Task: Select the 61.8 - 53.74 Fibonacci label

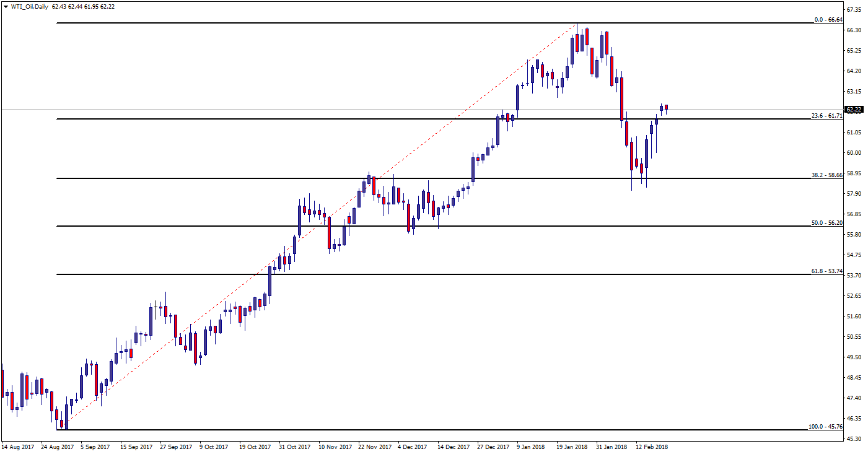Action: click(x=827, y=271)
